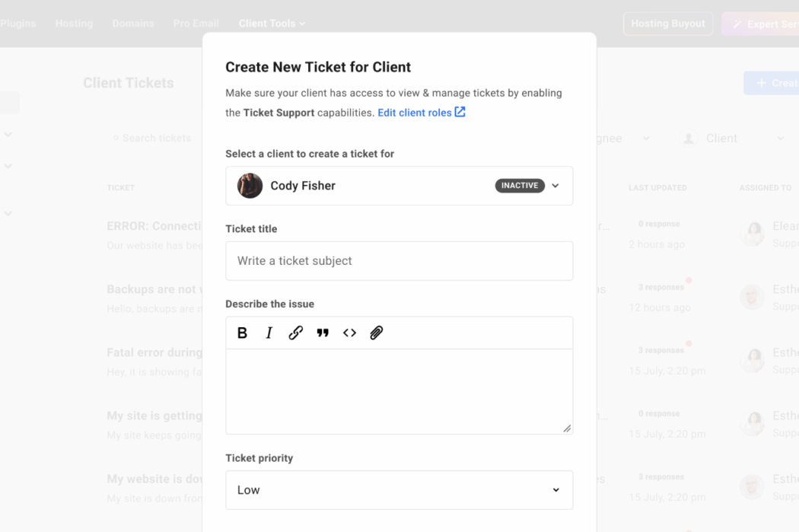Click Cody Fisher's profile avatar
Image resolution: width=799 pixels, height=532 pixels.
click(250, 185)
